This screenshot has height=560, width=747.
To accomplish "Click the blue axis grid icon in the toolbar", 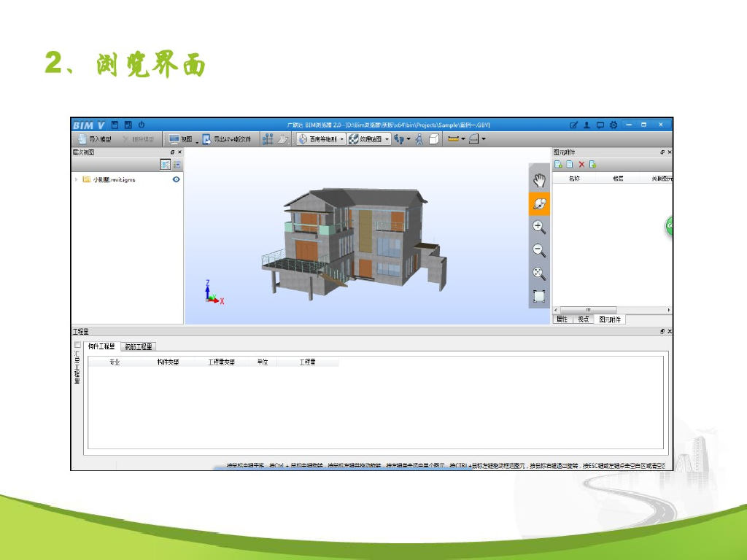I will pos(268,139).
